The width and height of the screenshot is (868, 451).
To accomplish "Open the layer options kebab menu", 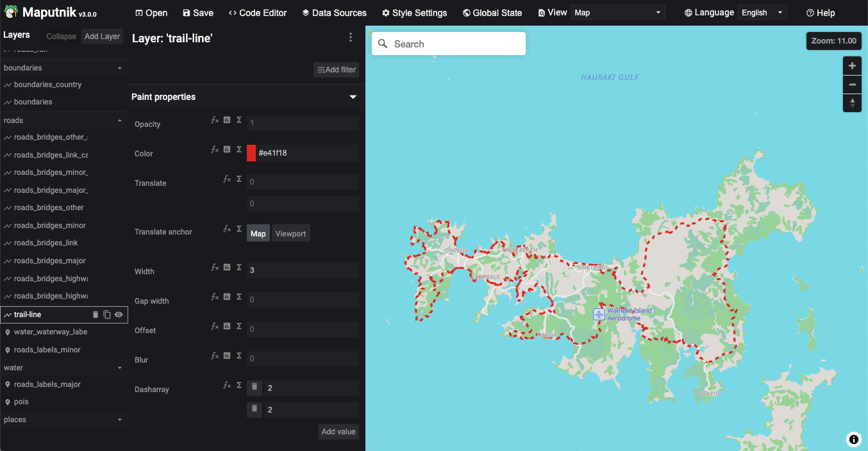I will tap(351, 37).
